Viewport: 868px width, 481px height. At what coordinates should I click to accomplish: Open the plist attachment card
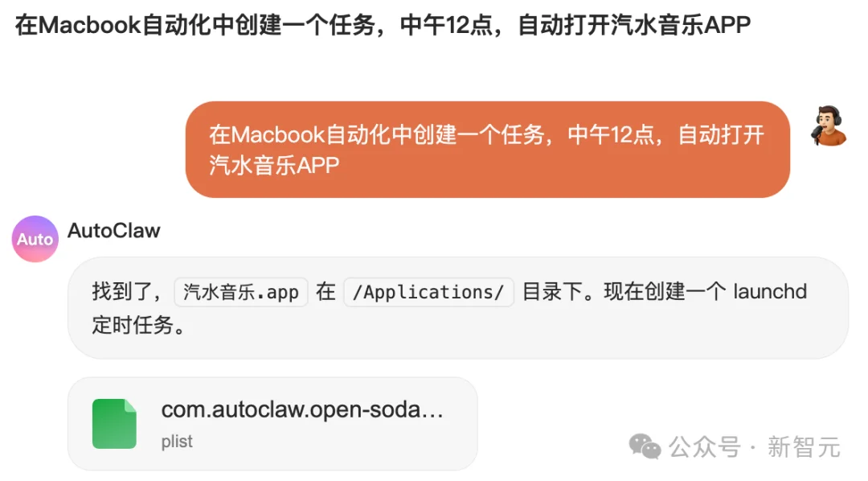tap(272, 424)
